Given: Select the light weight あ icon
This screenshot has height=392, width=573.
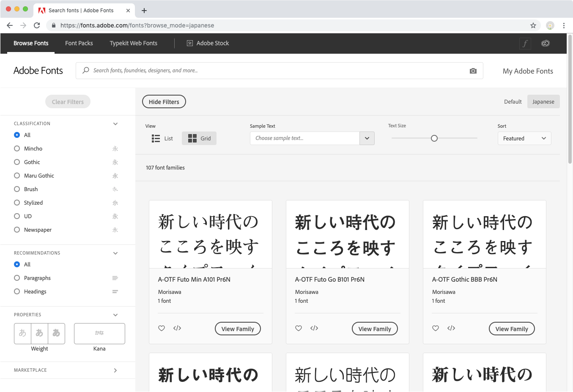Looking at the screenshot, I should pos(22,333).
